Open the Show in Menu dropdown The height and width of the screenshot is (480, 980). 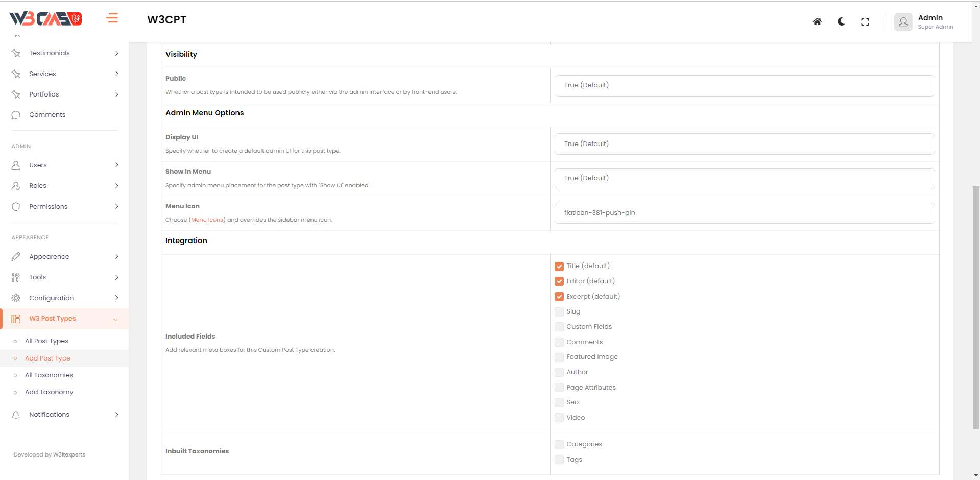(744, 178)
